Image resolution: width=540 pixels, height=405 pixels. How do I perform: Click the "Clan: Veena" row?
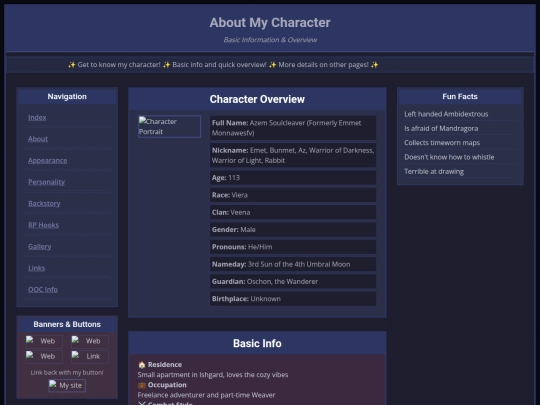293,212
